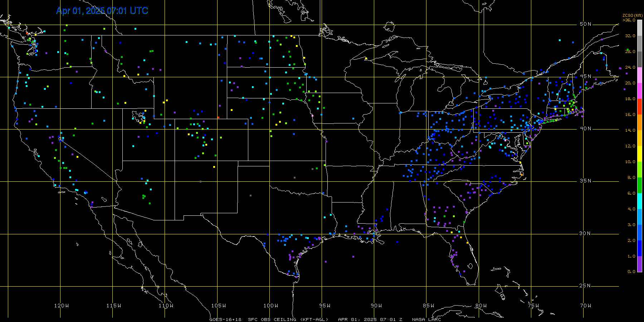Click the dark blue 1.0–2.0 legend swatch
The image size is (644, 322).
pos(640,248)
